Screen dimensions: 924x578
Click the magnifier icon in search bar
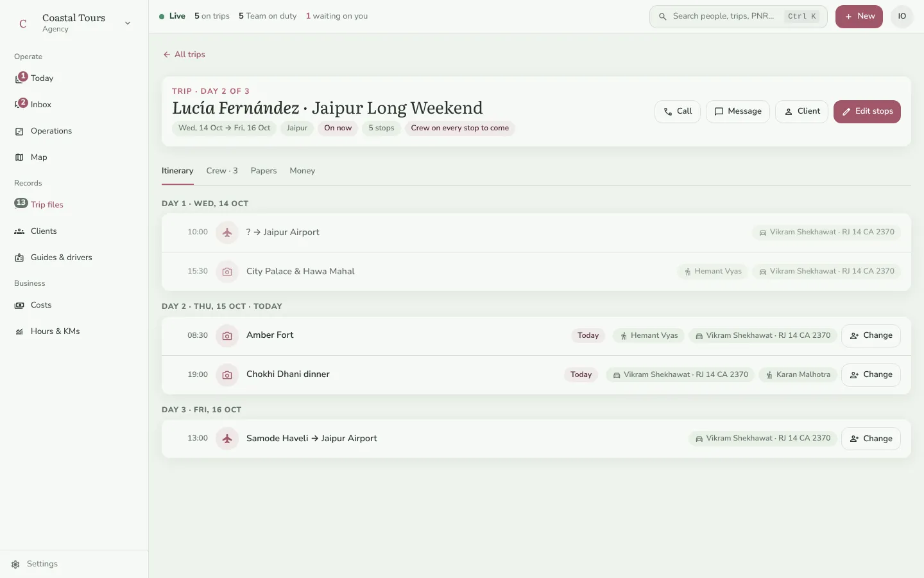(663, 17)
